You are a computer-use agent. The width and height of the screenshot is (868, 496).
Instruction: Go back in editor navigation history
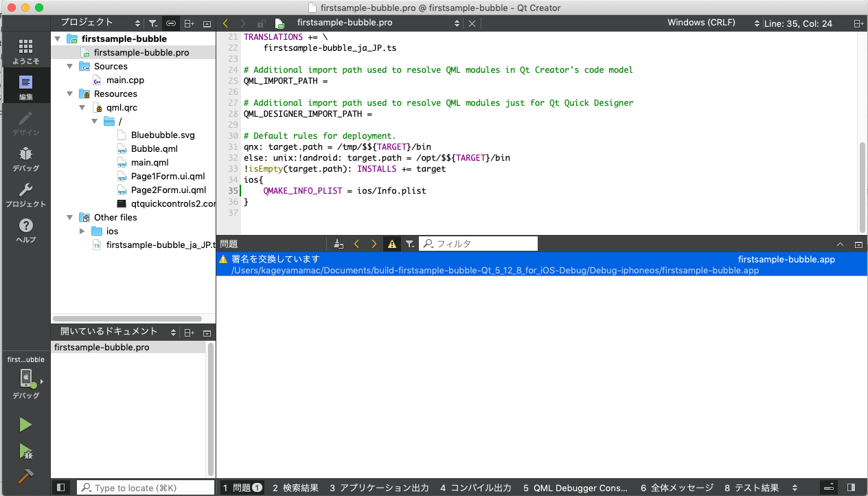(x=226, y=23)
